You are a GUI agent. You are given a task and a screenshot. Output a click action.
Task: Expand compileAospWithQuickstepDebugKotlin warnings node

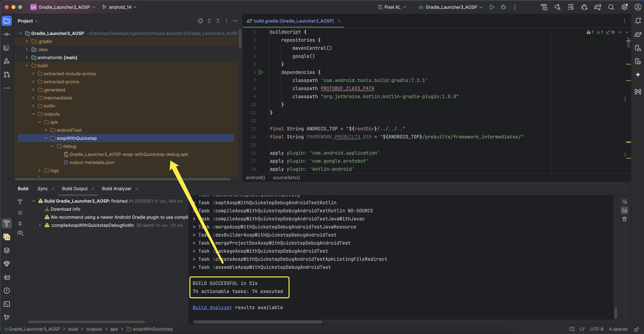click(39, 225)
